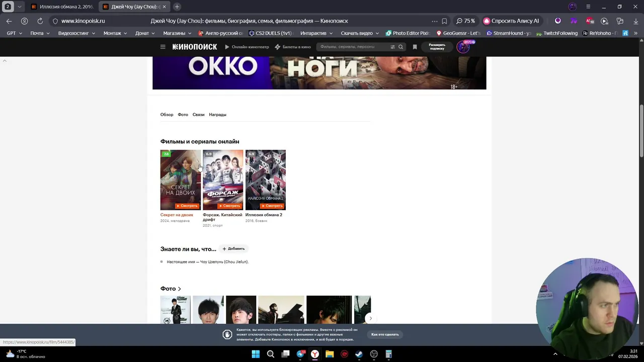Expand the Донат bookmarks folder

click(145, 33)
